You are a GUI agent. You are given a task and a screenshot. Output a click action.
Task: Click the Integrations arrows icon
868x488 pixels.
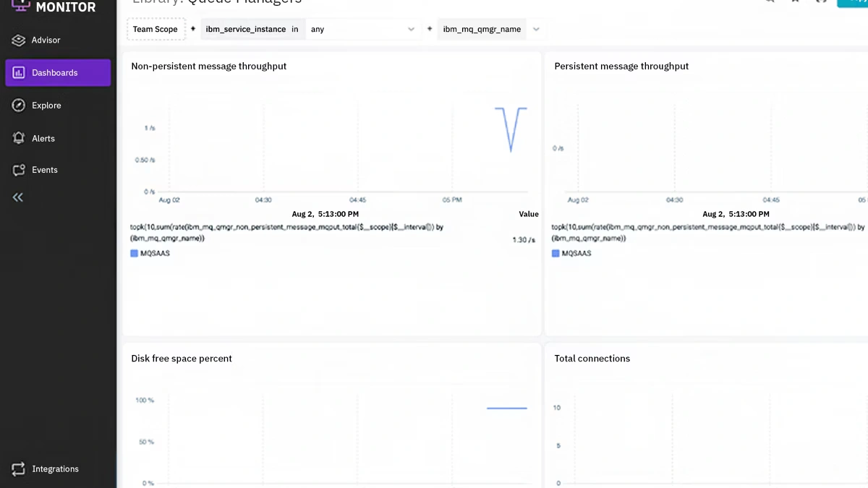point(19,468)
